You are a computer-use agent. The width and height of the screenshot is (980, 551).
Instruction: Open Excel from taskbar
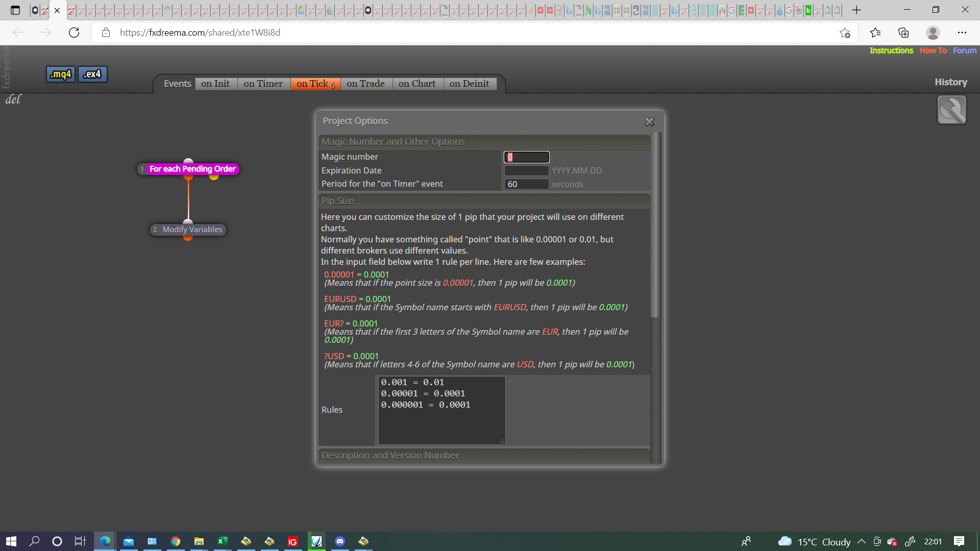click(x=223, y=541)
